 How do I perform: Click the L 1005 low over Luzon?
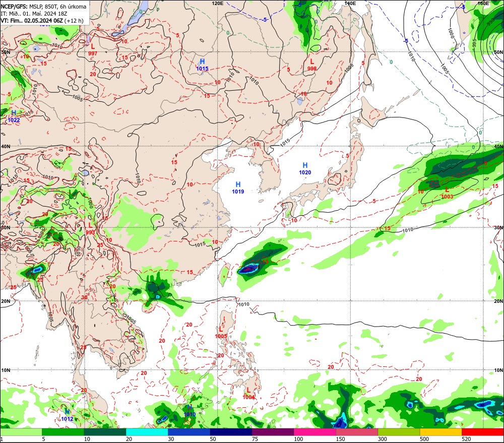click(x=221, y=333)
